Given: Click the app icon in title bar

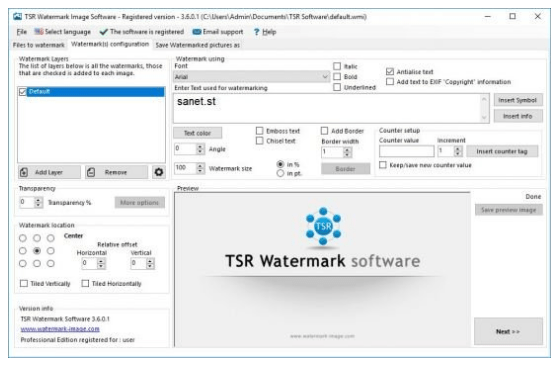Looking at the screenshot, I should pos(17,16).
